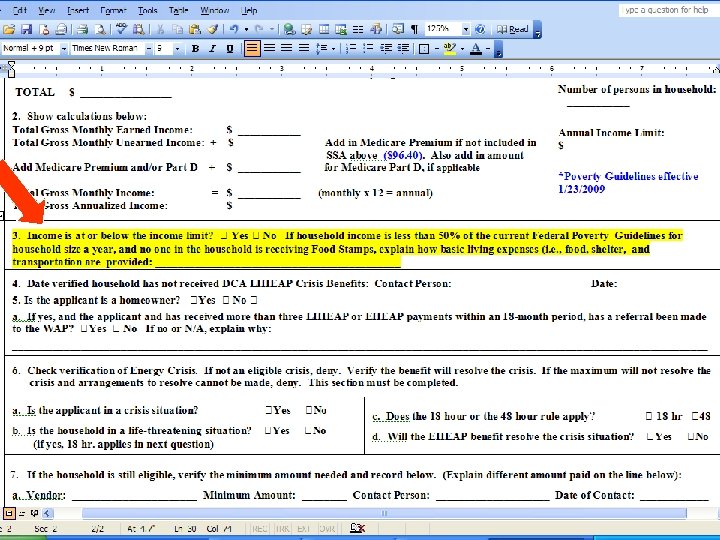Click the Redo arrow icon
This screenshot has width=720, height=540.
(x=259, y=29)
